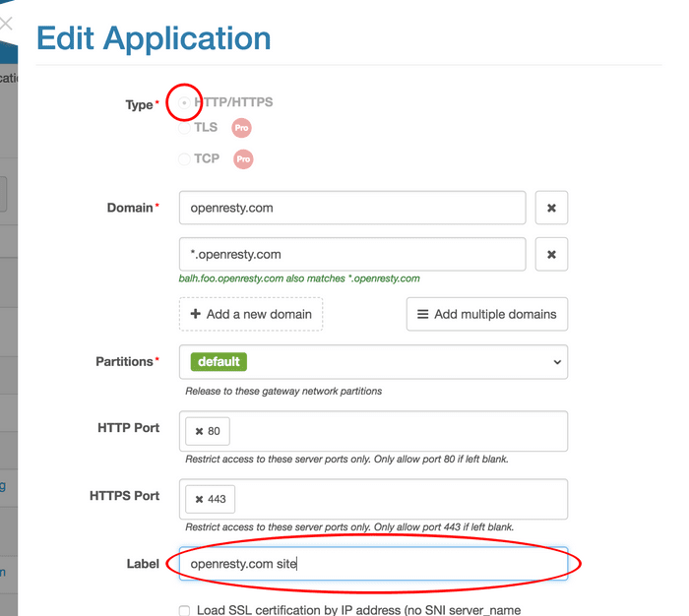Click inside the HTTPS Port field
Image resolution: width=689 pixels, height=616 pixels.
(x=373, y=499)
